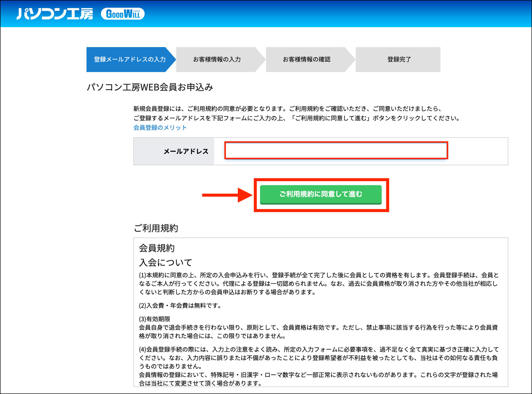Click the line starting 会員情報の登録において

pyautogui.click(x=318, y=375)
